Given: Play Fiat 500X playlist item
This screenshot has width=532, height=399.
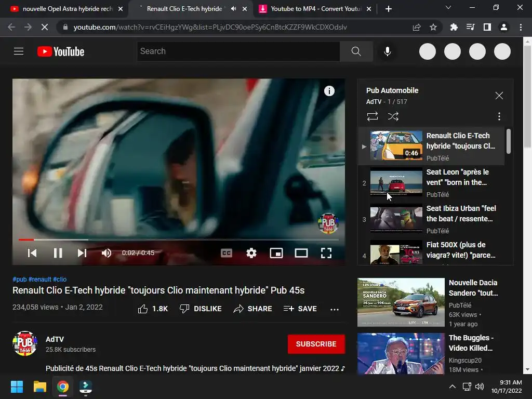Looking at the screenshot, I should [431, 252].
